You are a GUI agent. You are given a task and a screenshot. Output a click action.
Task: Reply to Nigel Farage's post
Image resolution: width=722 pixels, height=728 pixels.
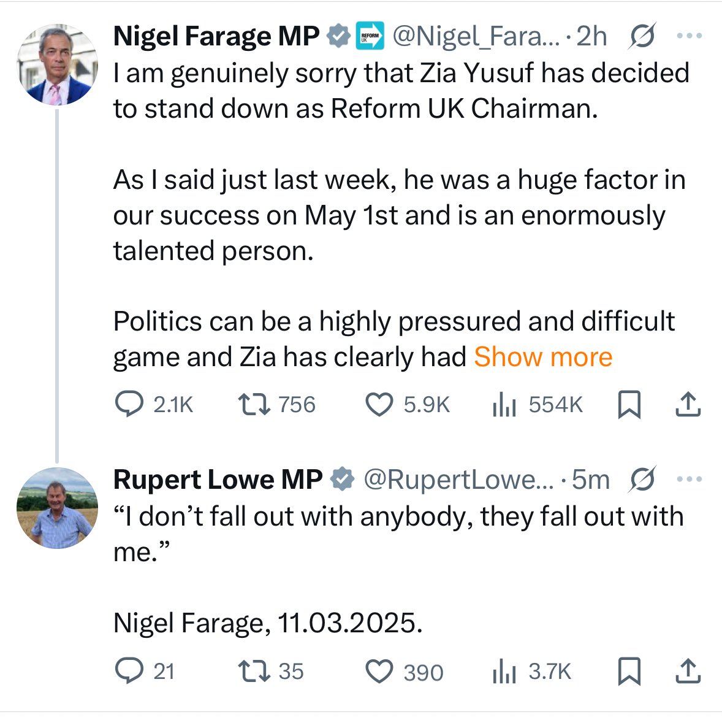pyautogui.click(x=129, y=405)
